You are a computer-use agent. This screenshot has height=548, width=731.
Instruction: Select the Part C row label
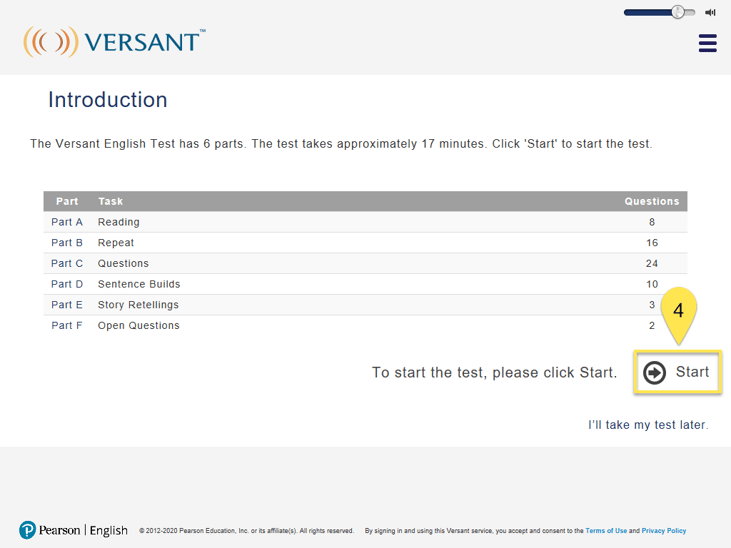click(x=67, y=264)
